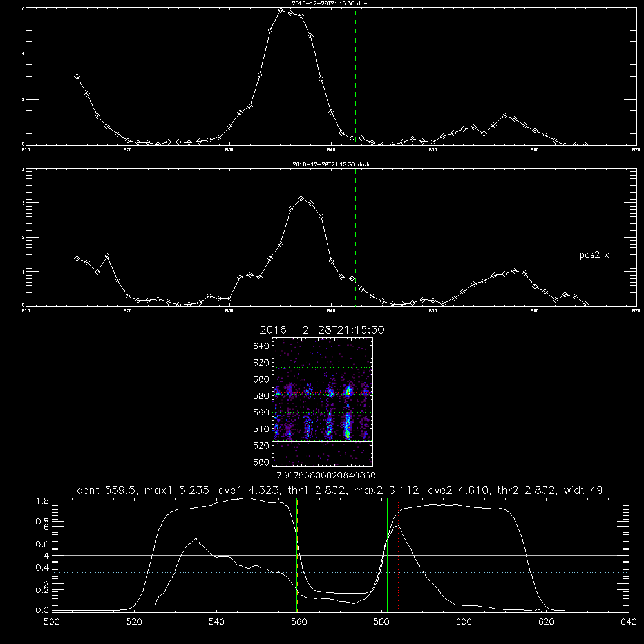This screenshot has width=644, height=644.
Task: Select x-axis label "620" of bottom profile plot
Action: coord(546,622)
